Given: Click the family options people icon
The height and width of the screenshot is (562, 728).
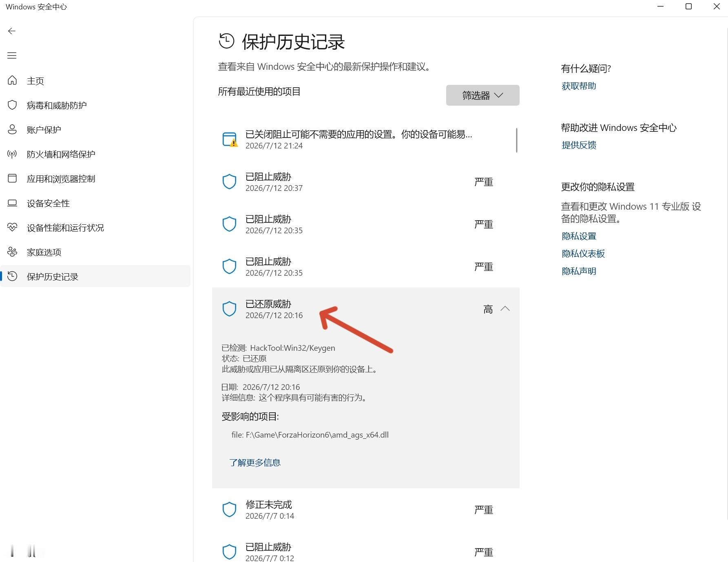Looking at the screenshot, I should click(x=12, y=252).
